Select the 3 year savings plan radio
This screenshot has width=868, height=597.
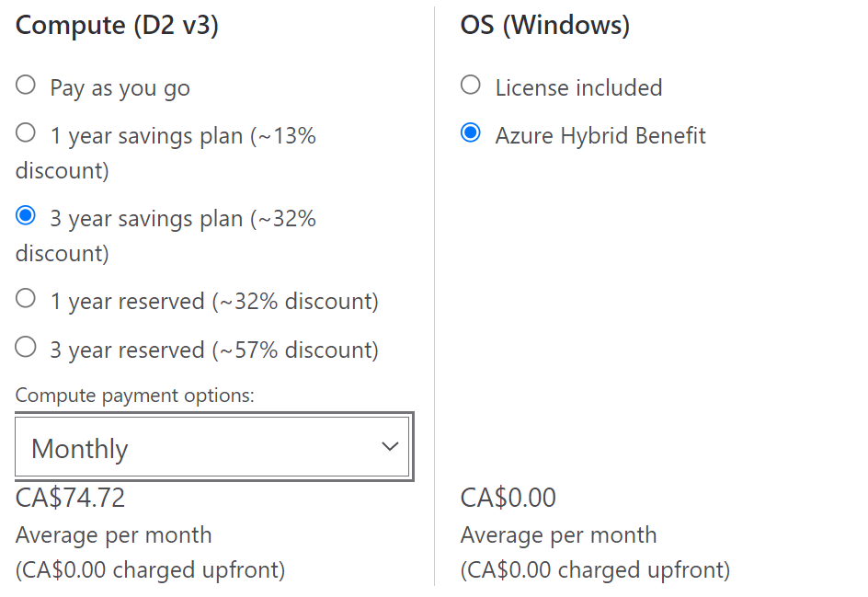pyautogui.click(x=26, y=216)
